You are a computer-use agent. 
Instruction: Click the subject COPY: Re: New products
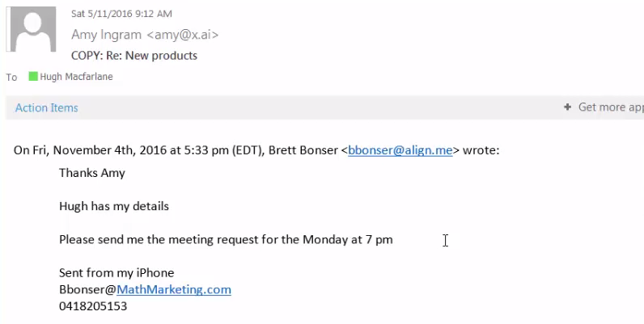pyautogui.click(x=134, y=56)
